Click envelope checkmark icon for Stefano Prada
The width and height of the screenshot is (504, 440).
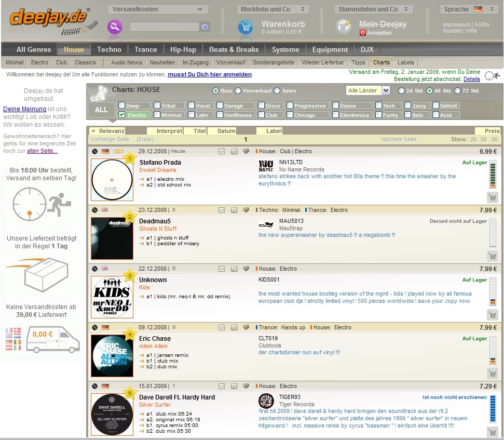click(x=222, y=151)
